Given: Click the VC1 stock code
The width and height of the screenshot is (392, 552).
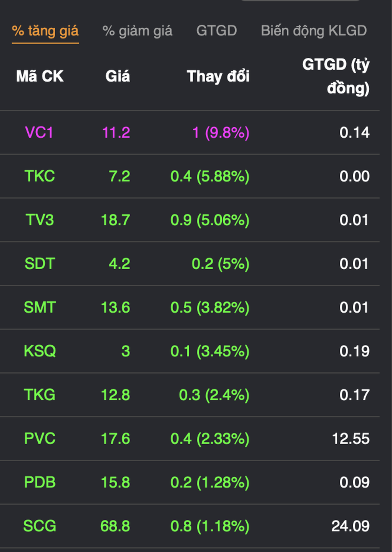Looking at the screenshot, I should (x=39, y=133).
